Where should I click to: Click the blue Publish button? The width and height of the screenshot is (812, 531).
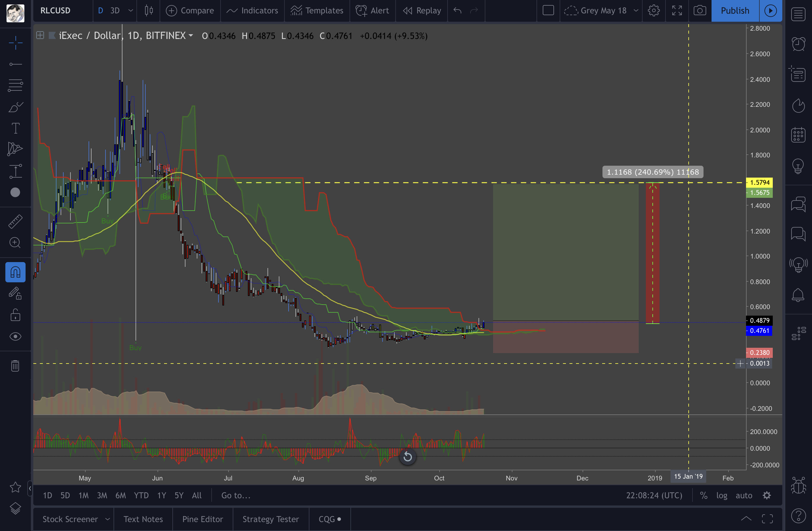point(735,11)
